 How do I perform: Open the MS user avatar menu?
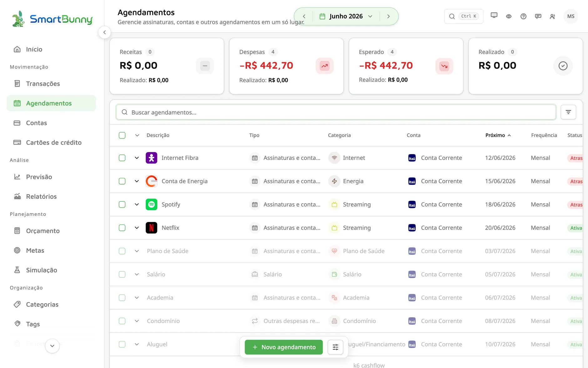tap(571, 16)
